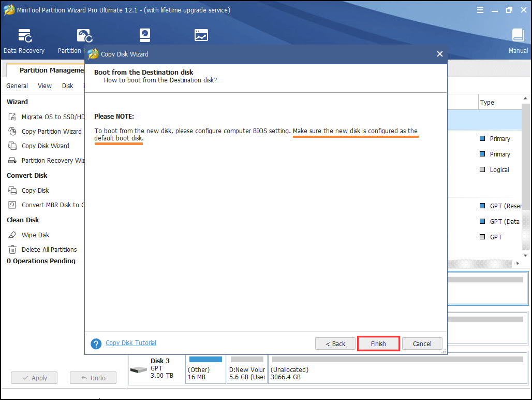Click the GPT (Data type row
This screenshot has height=400, width=532.
click(499, 221)
